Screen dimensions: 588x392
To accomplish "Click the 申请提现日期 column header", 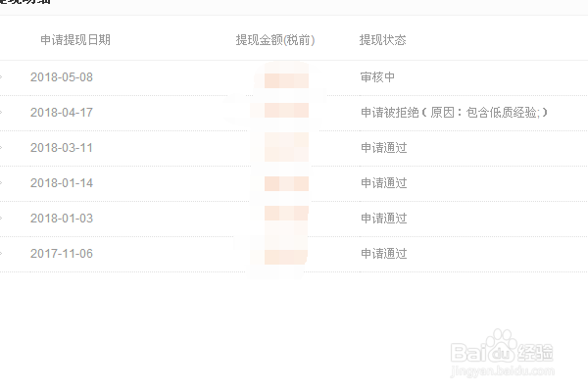I will click(75, 40).
